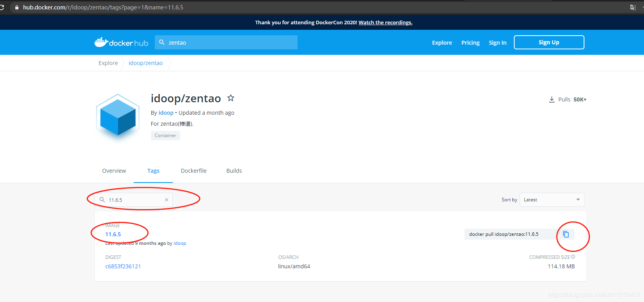Image resolution: width=644 pixels, height=302 pixels.
Task: Click the idoop/zentao repository title
Action: (186, 98)
